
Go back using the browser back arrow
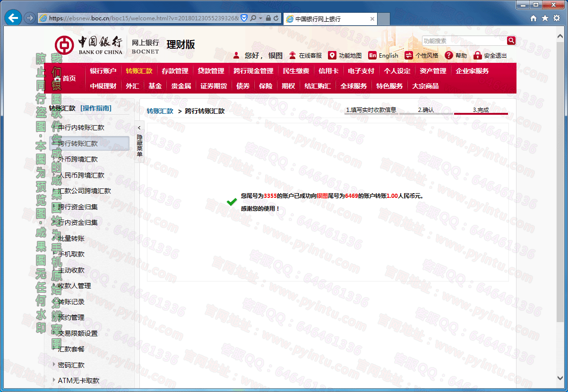pyautogui.click(x=13, y=18)
